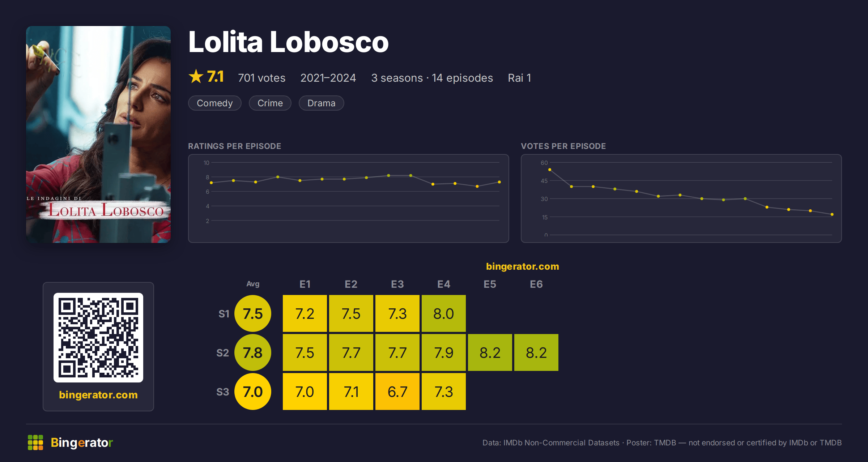Click the S2 row label
The width and height of the screenshot is (868, 462).
tap(223, 353)
